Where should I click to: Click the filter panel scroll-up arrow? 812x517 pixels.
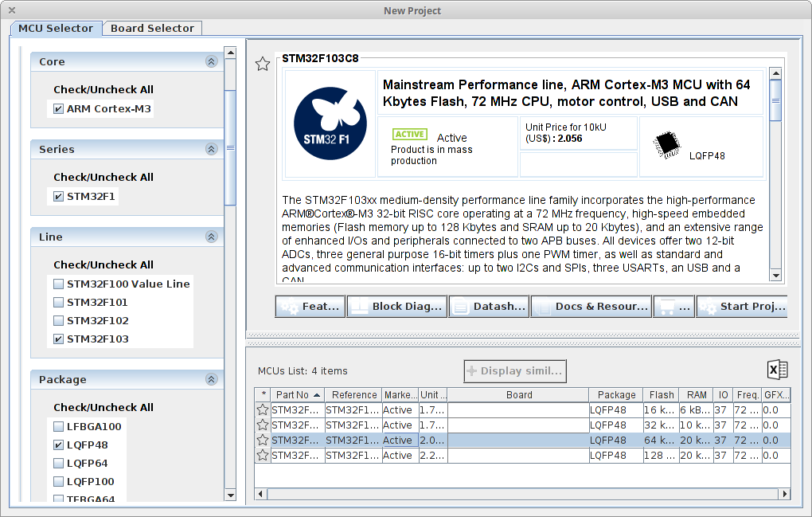(x=230, y=53)
